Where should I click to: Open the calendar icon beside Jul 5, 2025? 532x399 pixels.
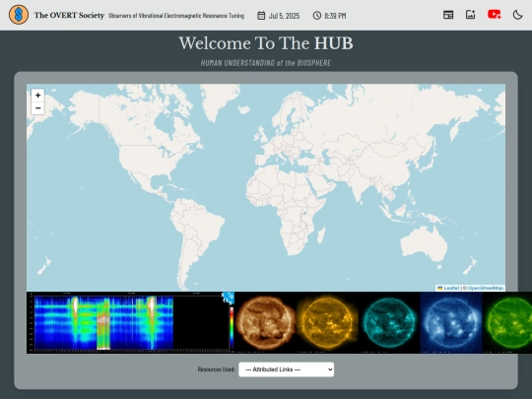[261, 16]
